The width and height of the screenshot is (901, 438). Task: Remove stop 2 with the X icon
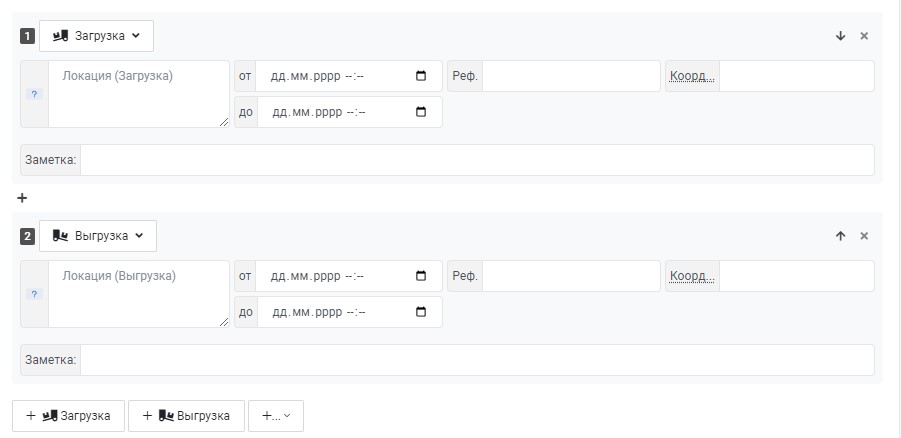[x=864, y=236]
